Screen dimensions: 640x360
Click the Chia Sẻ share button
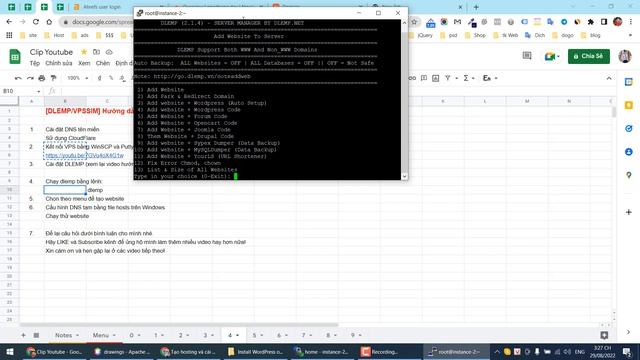coord(589,56)
